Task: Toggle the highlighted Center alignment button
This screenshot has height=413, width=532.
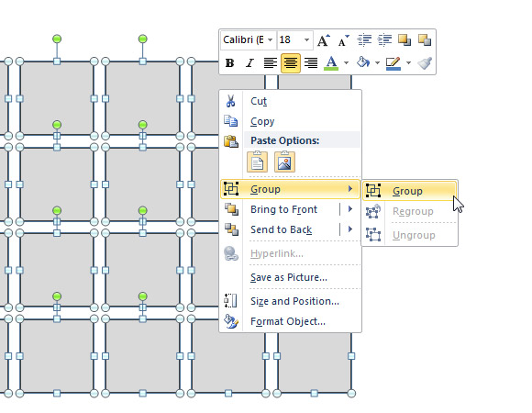Action: click(x=291, y=63)
